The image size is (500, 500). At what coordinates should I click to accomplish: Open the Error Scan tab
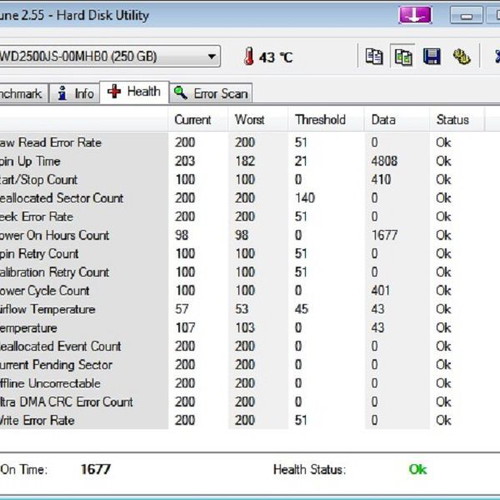(x=211, y=93)
